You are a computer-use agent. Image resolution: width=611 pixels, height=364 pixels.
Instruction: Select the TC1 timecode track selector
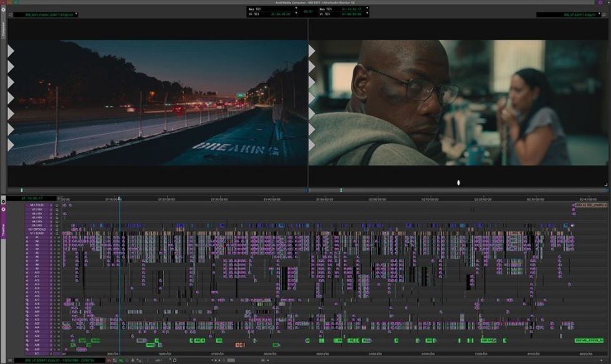click(37, 353)
